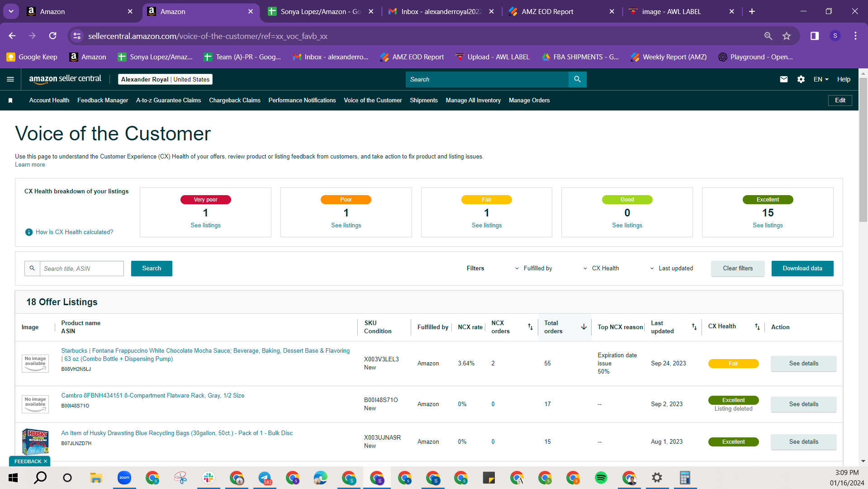The height and width of the screenshot is (489, 868).
Task: Click the info icon next to How is CX Health calculated
Action: (29, 232)
